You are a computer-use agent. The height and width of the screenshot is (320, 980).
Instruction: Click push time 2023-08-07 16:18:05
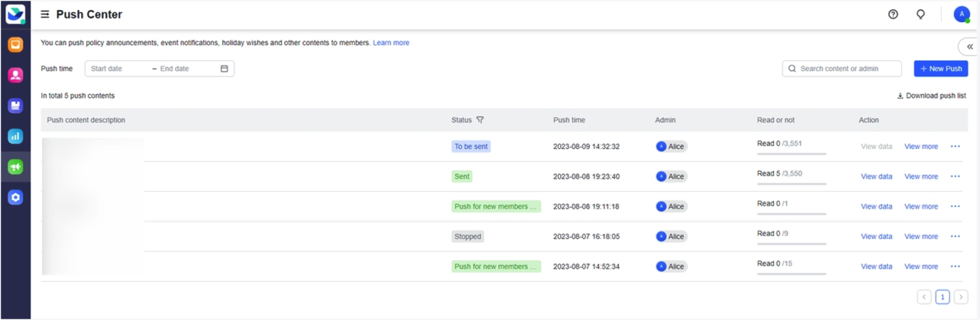(x=586, y=237)
